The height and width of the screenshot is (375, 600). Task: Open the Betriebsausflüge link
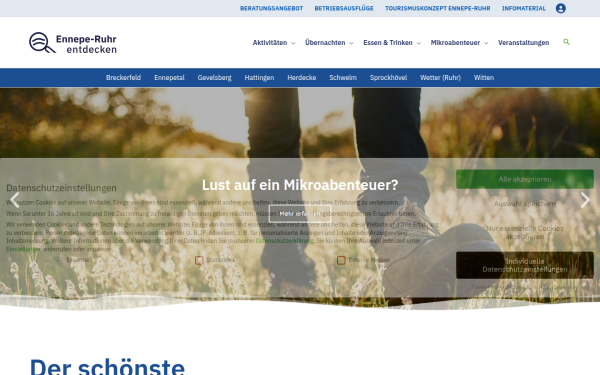click(x=344, y=8)
